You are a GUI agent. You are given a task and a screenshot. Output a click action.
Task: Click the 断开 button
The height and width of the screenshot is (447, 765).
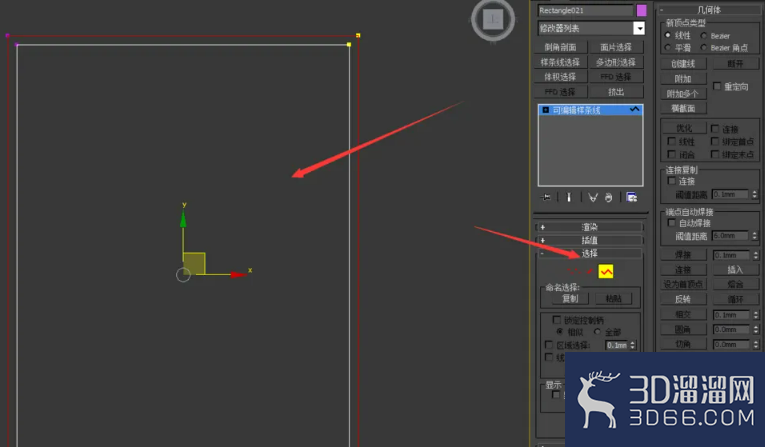[735, 63]
